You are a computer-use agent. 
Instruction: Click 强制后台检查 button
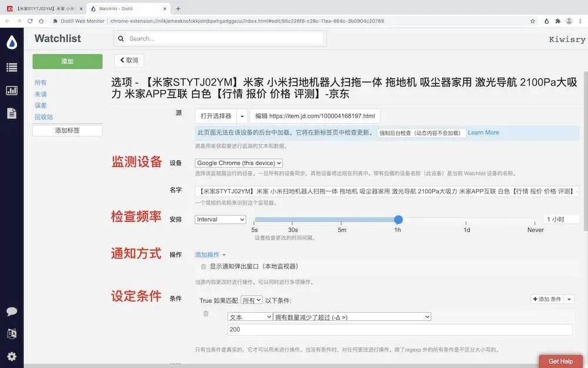[421, 133]
